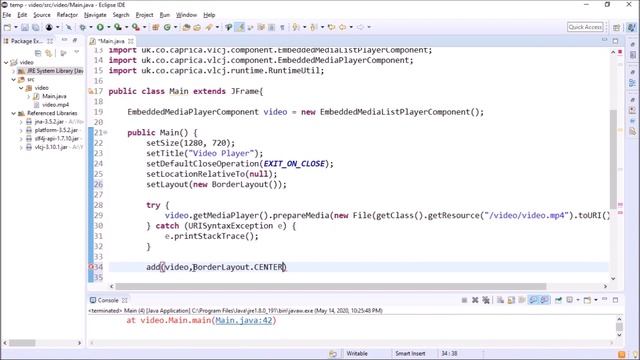Open the Source menu
Screen dimensions: 640x360
(x=42, y=15)
